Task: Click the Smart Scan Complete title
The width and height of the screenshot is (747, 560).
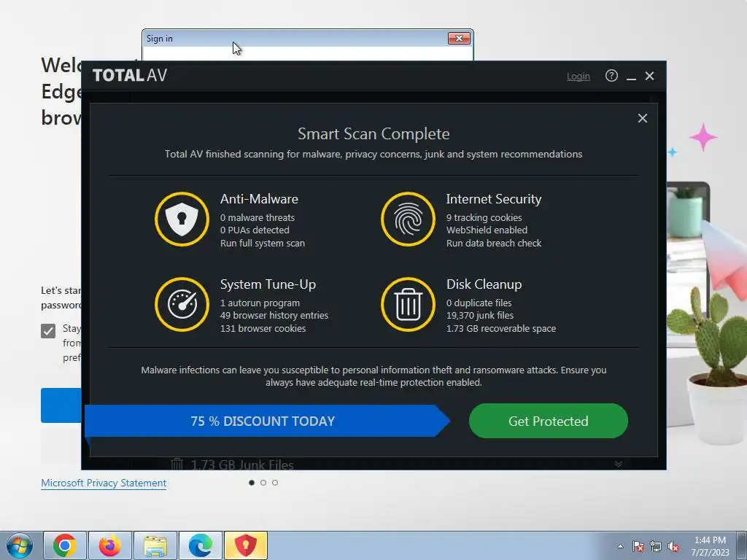Action: pos(373,134)
